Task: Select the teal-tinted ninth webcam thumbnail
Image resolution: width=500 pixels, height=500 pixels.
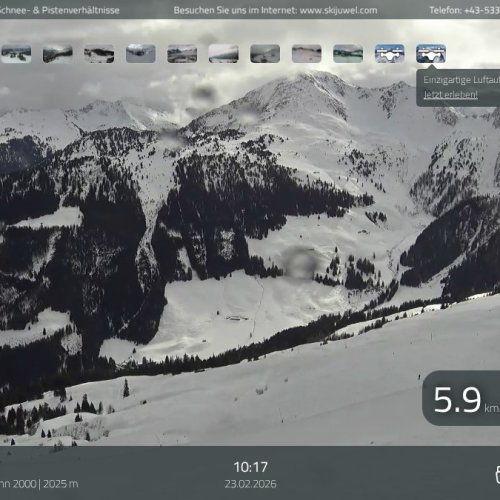Action: [x=348, y=54]
